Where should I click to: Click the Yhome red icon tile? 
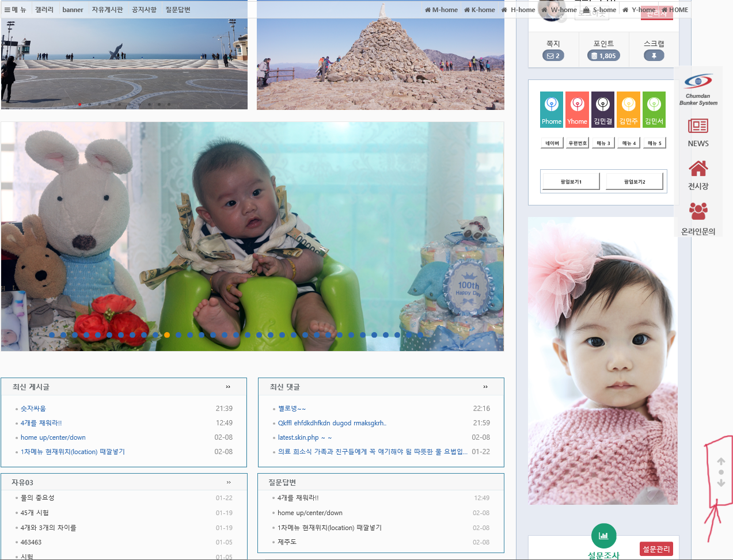[577, 109]
